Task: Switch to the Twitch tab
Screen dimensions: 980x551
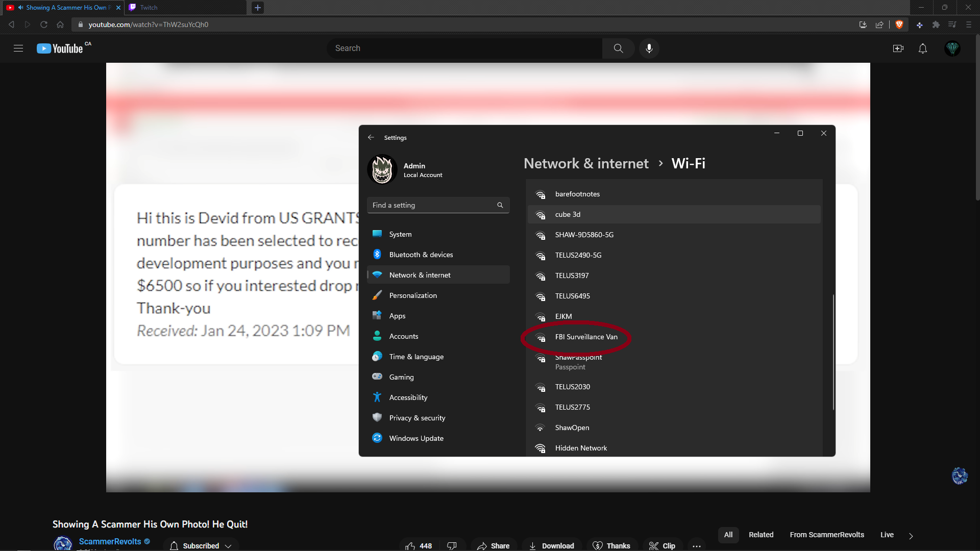Action: point(186,8)
